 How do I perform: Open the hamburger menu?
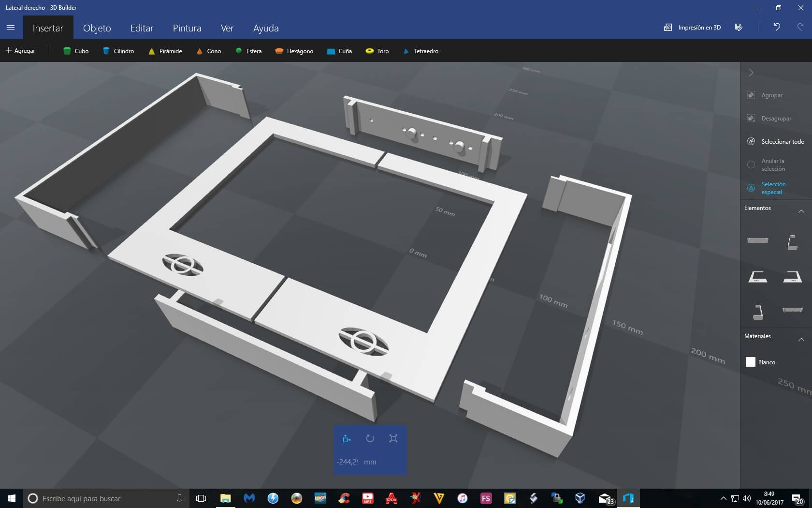[x=11, y=28]
